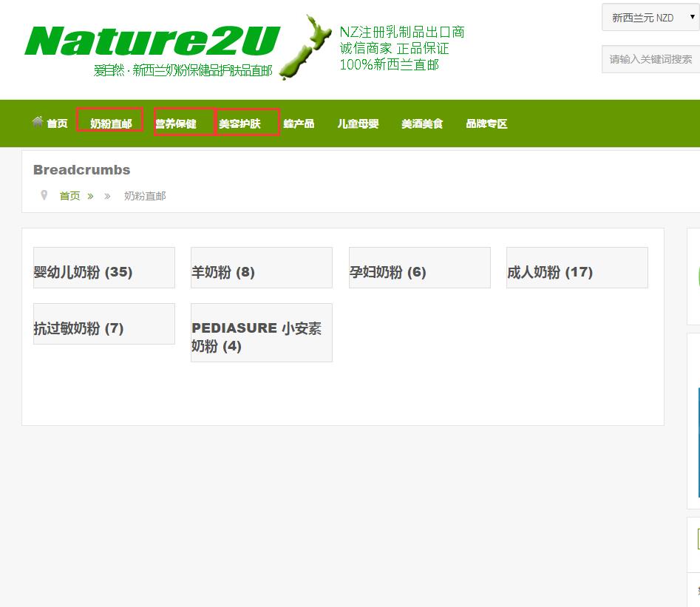Click the NZ注册乳制品出口商 slogan text
Screen dimensions: 700x607
coord(402,32)
